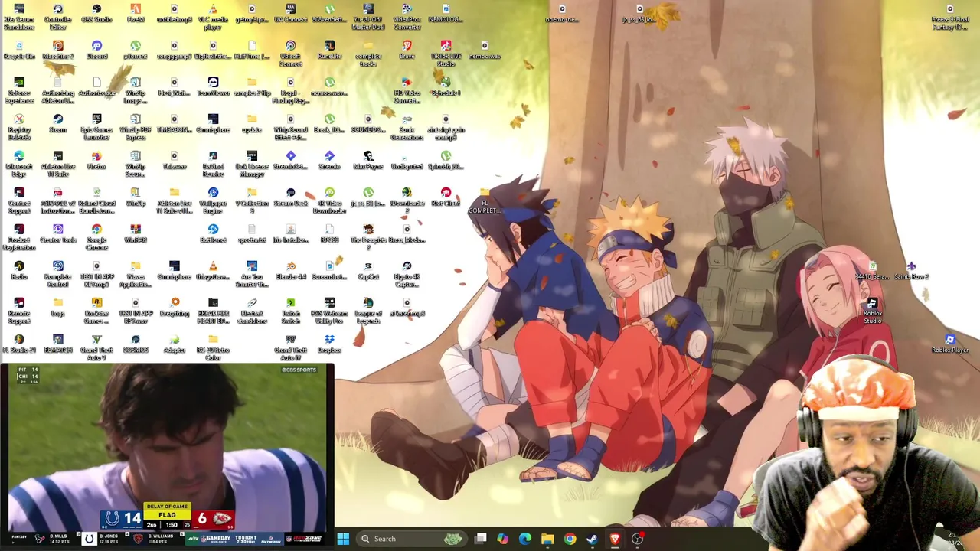Open the DaVinci Resolve desktop shortcut
Screen dimensions: 980x551
point(213,165)
